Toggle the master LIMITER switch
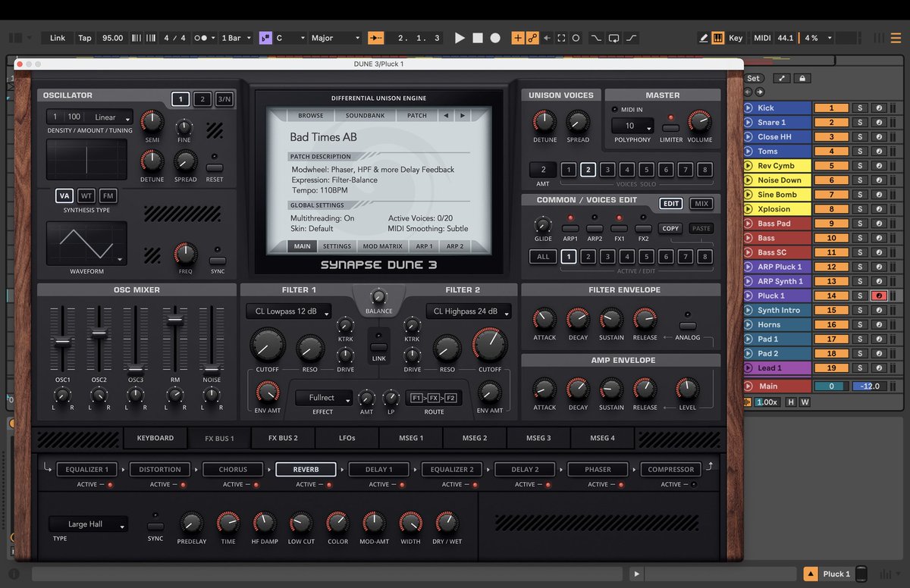910x588 pixels. [x=670, y=127]
